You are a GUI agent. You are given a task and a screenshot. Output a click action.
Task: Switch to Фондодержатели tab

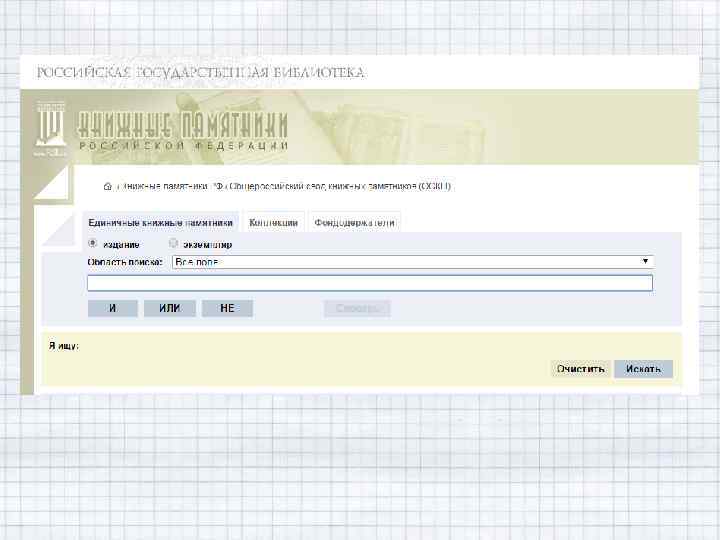click(354, 223)
